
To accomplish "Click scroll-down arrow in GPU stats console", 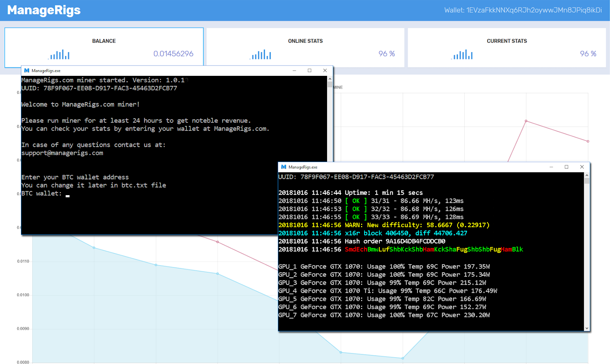I will (x=587, y=328).
